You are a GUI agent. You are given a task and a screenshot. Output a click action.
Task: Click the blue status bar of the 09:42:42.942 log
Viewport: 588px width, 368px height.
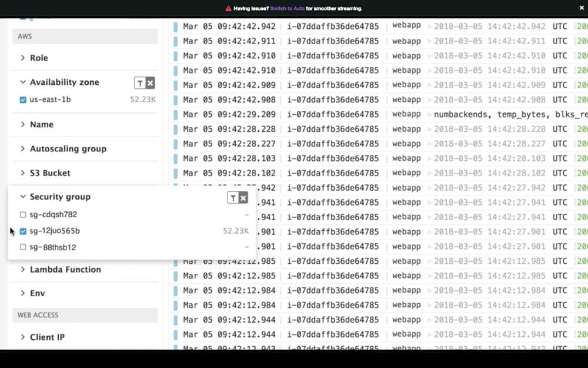click(x=175, y=26)
